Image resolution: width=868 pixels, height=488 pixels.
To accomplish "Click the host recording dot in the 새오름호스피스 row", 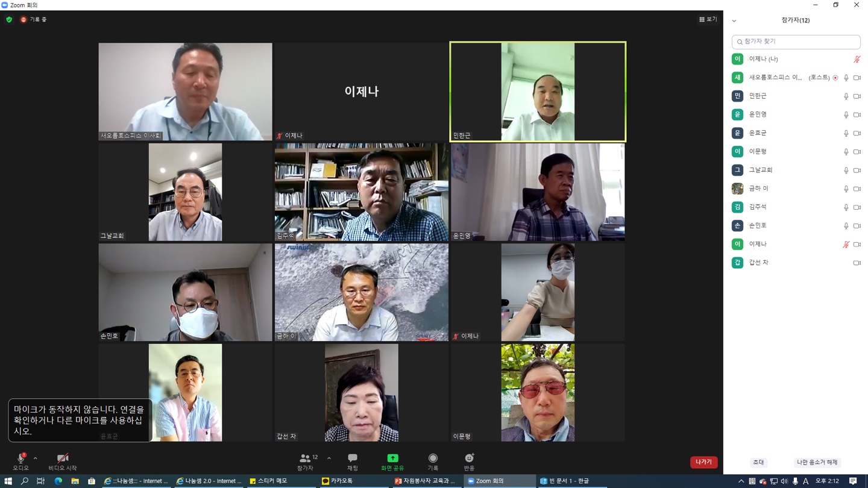I will 835,78.
